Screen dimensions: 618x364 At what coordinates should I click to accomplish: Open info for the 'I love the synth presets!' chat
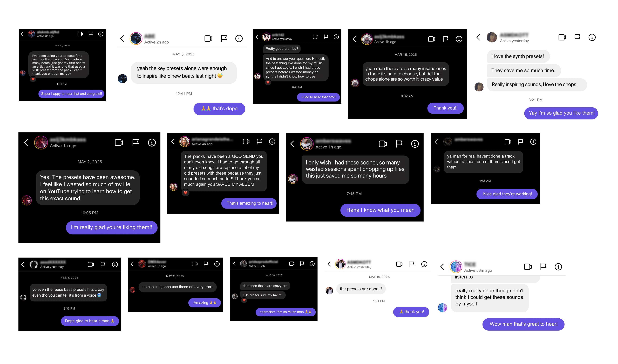[592, 37]
